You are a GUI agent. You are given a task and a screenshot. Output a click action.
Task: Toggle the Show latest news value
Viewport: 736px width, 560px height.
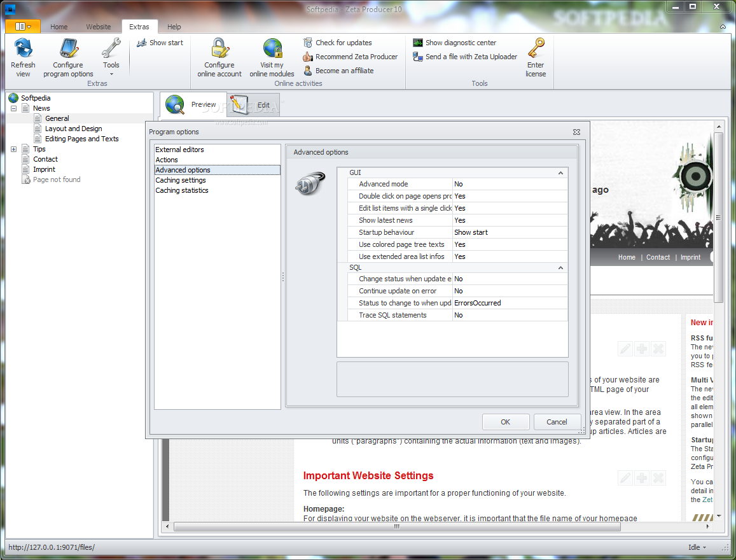click(x=510, y=221)
